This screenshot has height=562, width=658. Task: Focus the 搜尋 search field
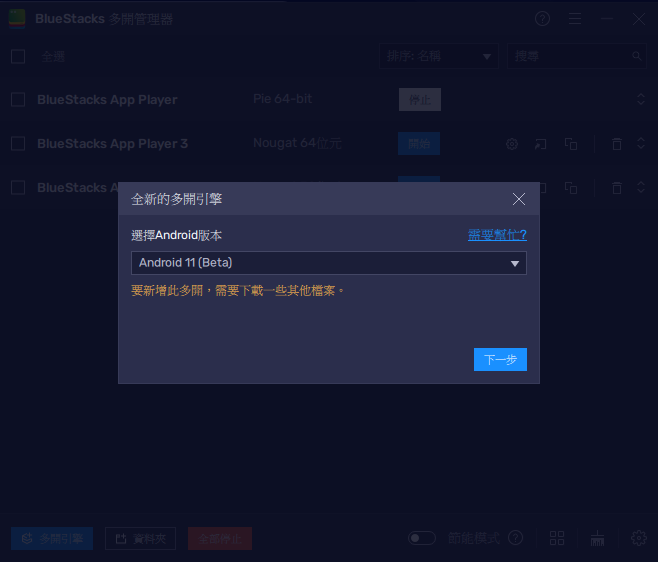tap(577, 56)
